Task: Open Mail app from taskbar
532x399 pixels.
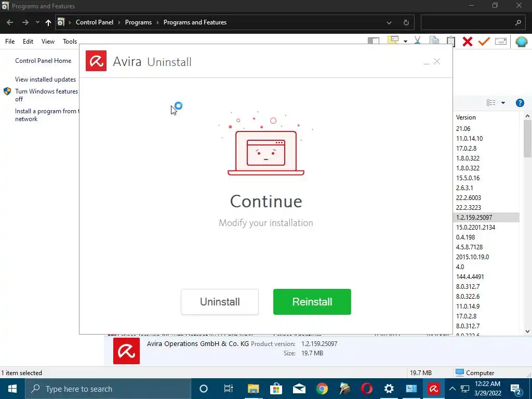Action: 299,389
